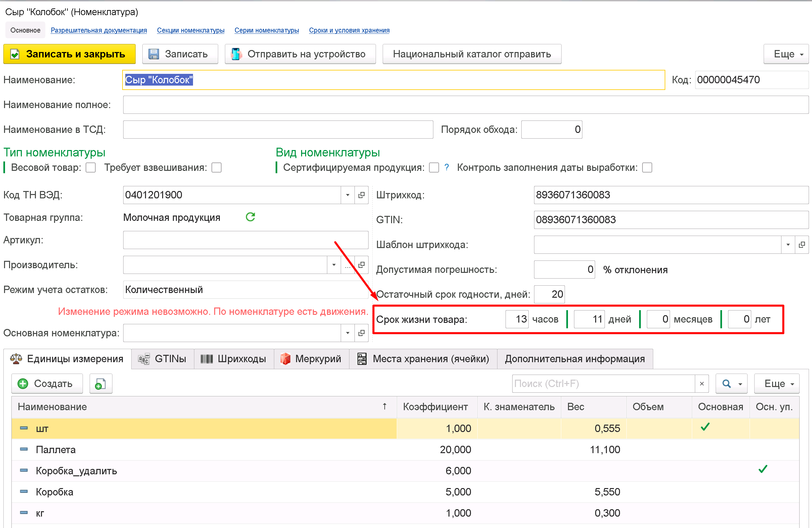Click the Вес column header

coord(593,406)
